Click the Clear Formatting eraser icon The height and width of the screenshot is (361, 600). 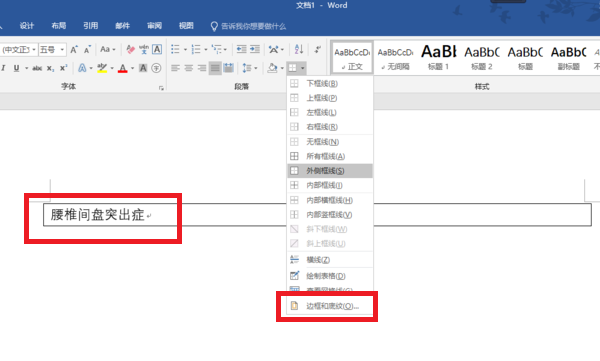point(130,49)
